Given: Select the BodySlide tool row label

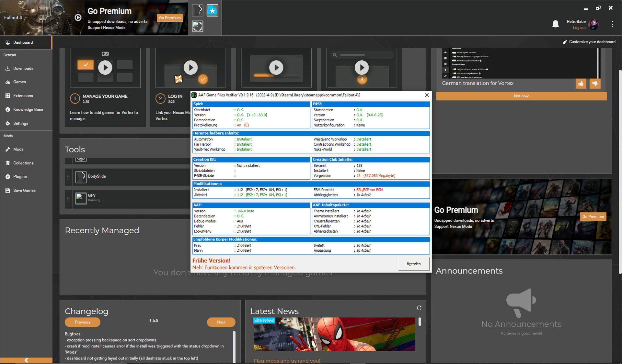Looking at the screenshot, I should coord(97,176).
